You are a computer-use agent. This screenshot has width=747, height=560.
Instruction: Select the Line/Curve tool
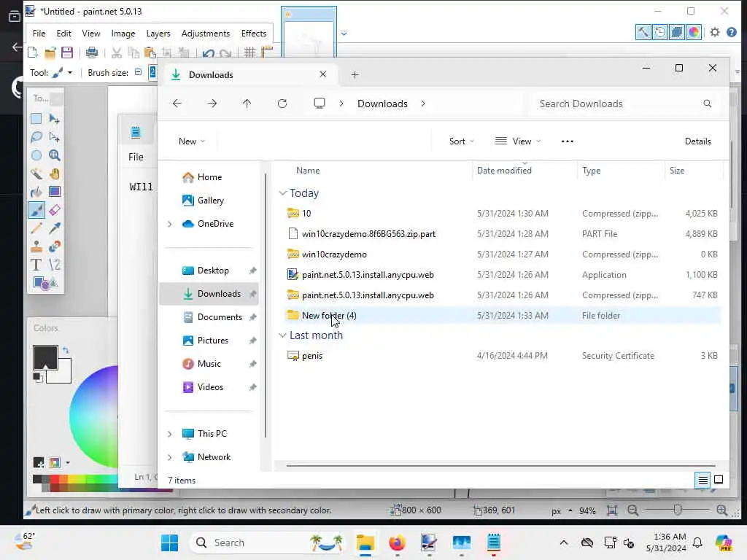54,265
